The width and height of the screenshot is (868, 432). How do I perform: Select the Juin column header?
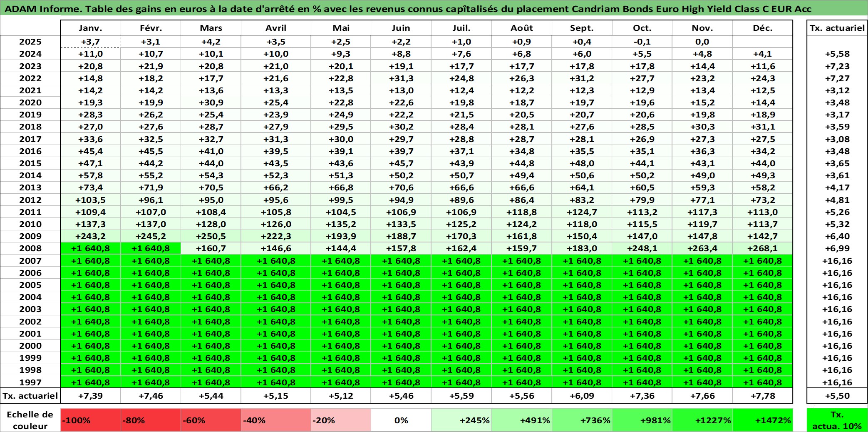pyautogui.click(x=401, y=28)
